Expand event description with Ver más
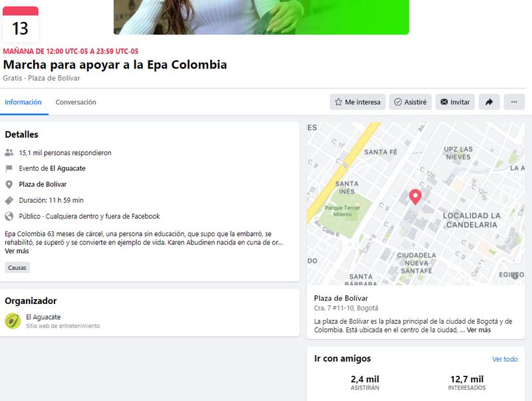Screen dimensions: 532x401 [x=17, y=251]
